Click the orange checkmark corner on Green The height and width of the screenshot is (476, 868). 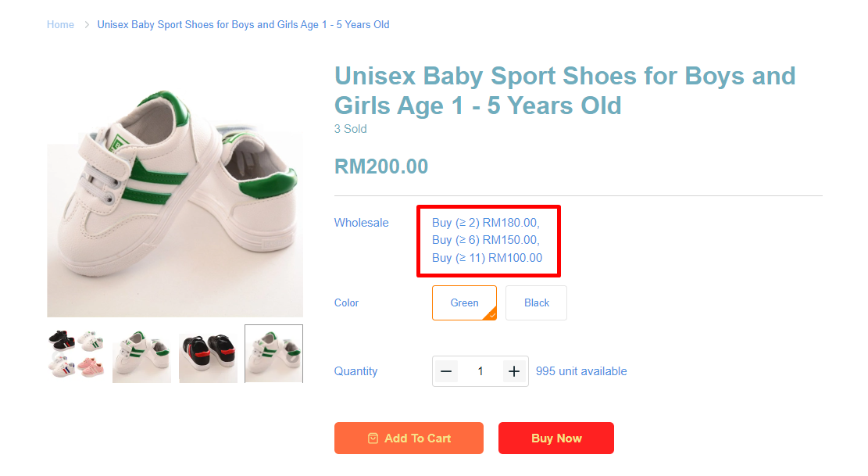coord(490,314)
